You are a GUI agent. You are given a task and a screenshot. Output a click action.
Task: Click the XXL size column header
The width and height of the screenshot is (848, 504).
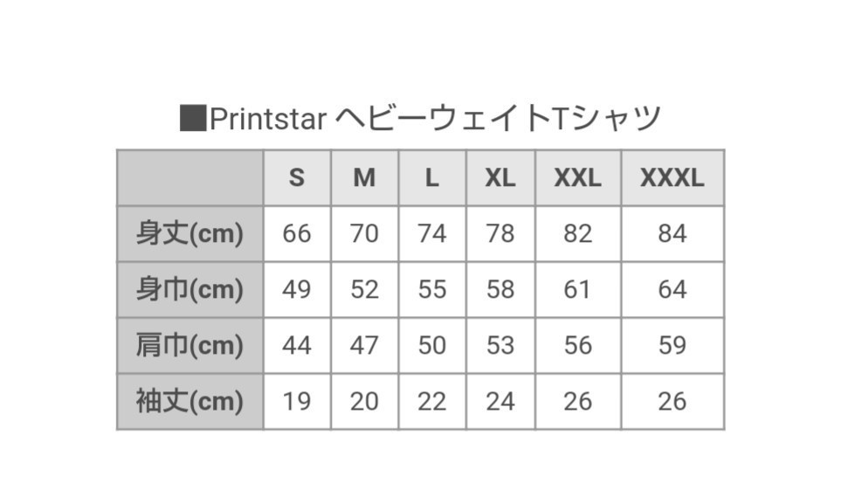click(x=577, y=178)
